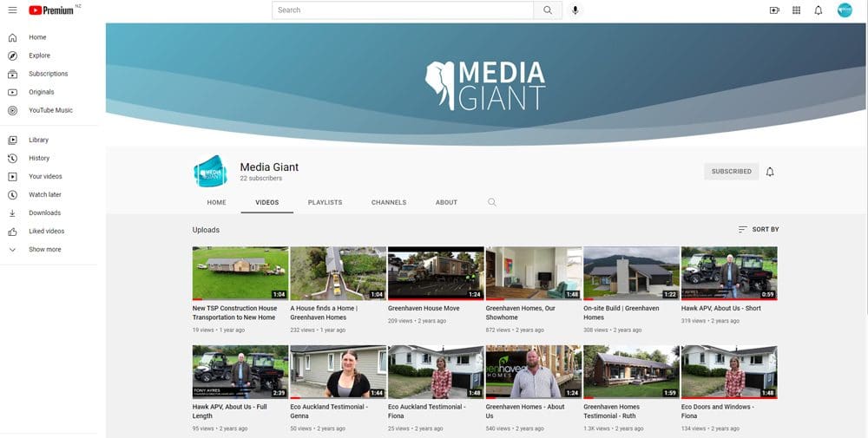Click the Explore compass icon
The width and height of the screenshot is (868, 438).
click(x=12, y=56)
